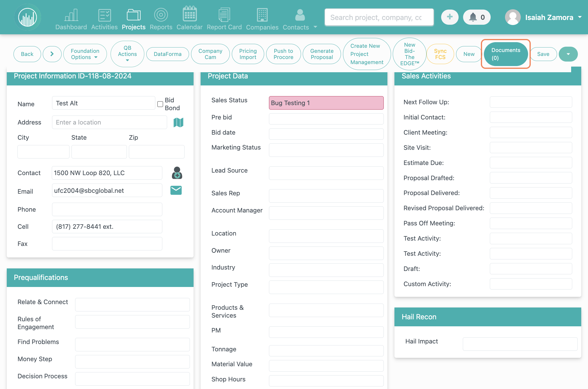The width and height of the screenshot is (588, 389).
Task: Open the Dashboard bar chart icon
Action: tap(71, 15)
